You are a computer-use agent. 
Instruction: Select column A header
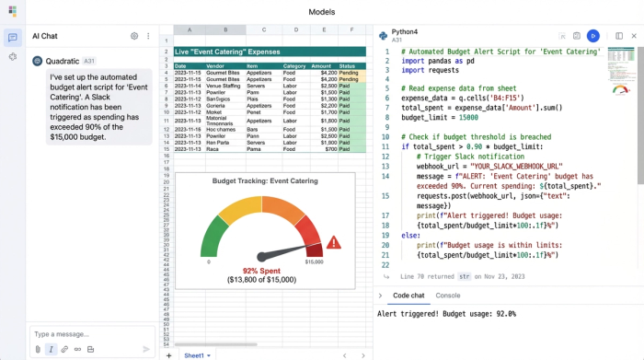click(x=190, y=29)
